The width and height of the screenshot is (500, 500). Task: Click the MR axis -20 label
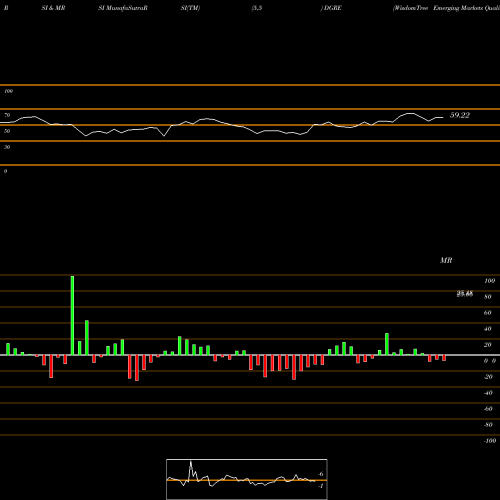488,377
